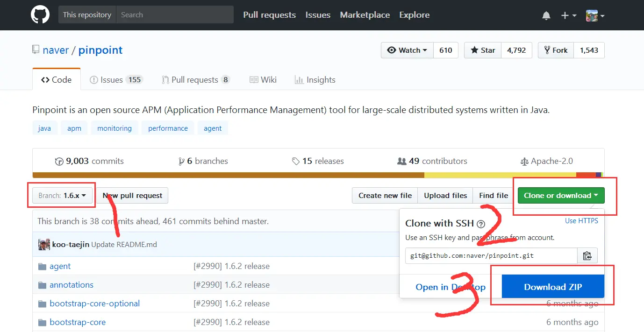Click Upload files button
Image resolution: width=644 pixels, height=332 pixels.
pyautogui.click(x=445, y=195)
